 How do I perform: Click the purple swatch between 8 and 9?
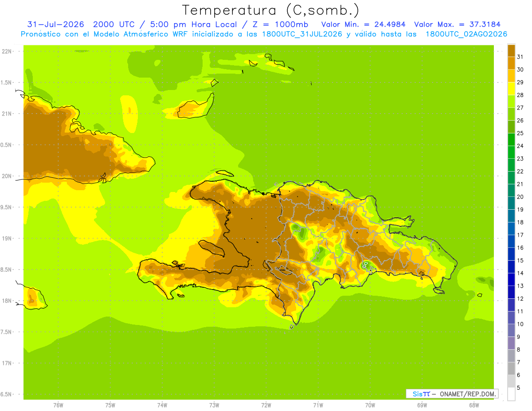click(511, 343)
